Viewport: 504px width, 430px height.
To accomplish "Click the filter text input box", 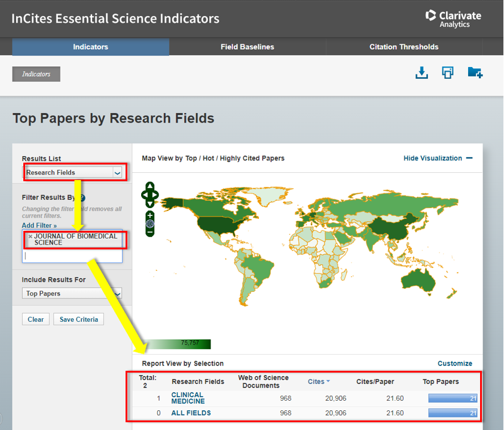I will [x=72, y=256].
